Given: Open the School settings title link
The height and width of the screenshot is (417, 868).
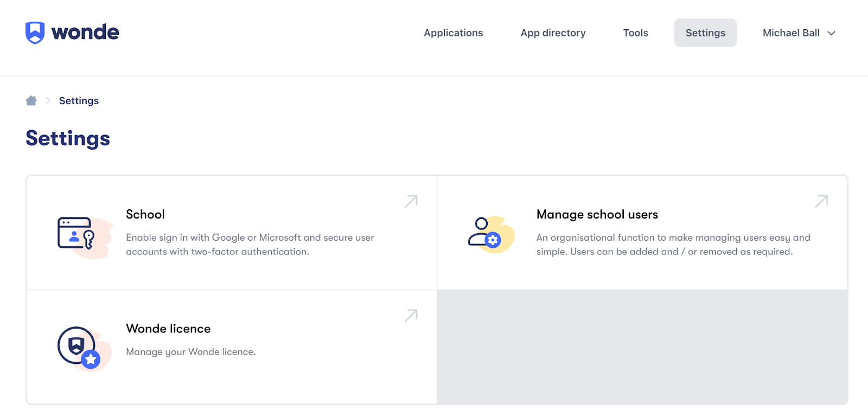Looking at the screenshot, I should pos(145,214).
